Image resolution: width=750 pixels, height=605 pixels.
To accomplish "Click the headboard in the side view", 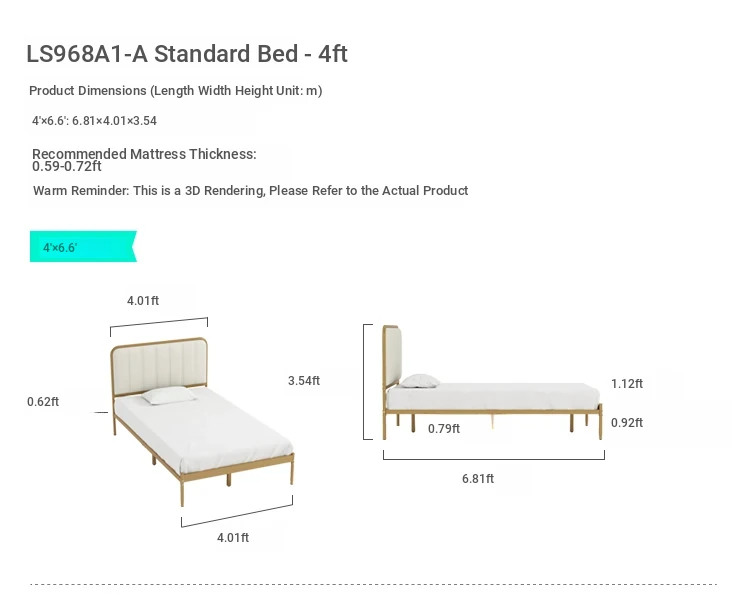I will pos(392,356).
